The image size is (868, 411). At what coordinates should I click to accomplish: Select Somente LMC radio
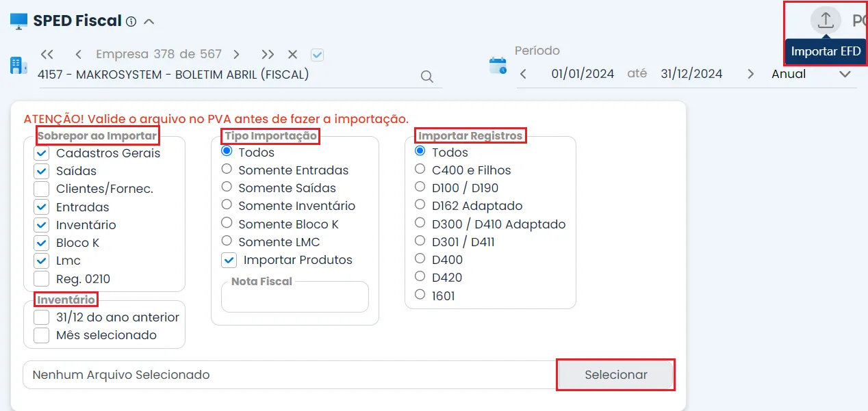pos(227,241)
